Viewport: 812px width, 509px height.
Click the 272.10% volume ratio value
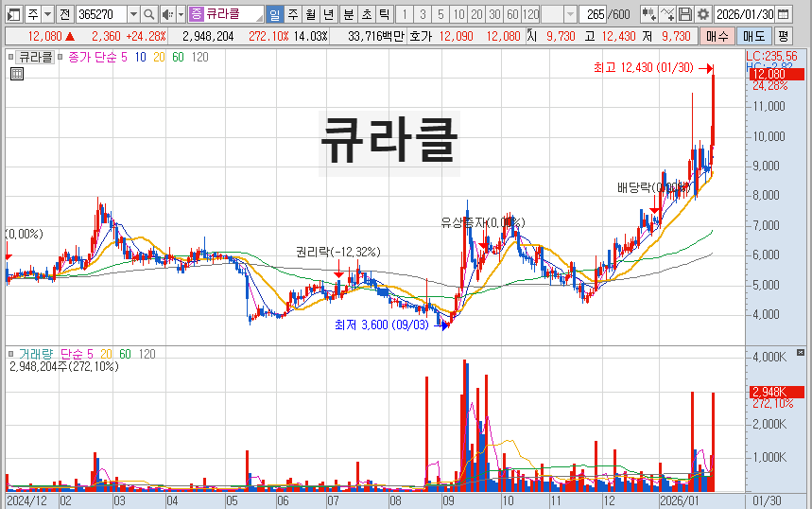click(268, 36)
